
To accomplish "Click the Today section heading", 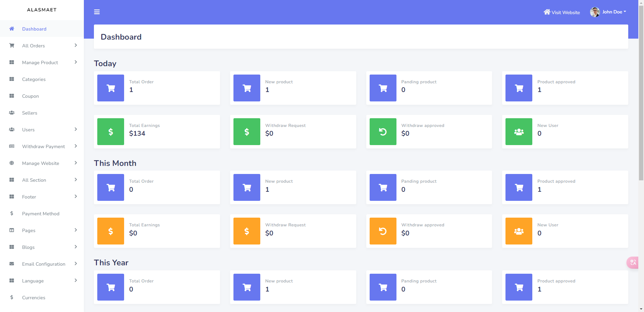I will (x=105, y=63).
